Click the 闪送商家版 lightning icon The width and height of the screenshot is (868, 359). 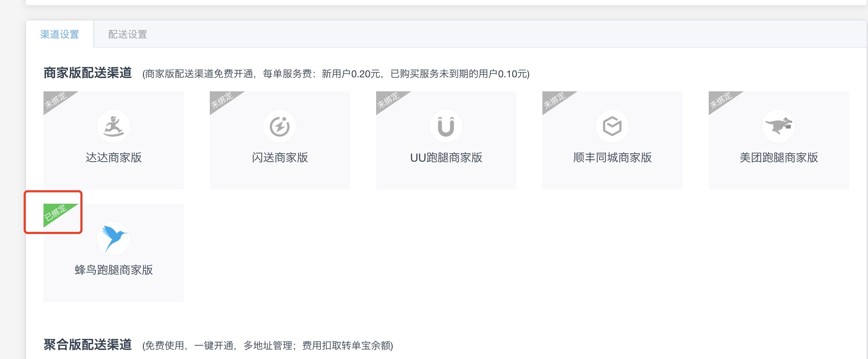[x=280, y=126]
